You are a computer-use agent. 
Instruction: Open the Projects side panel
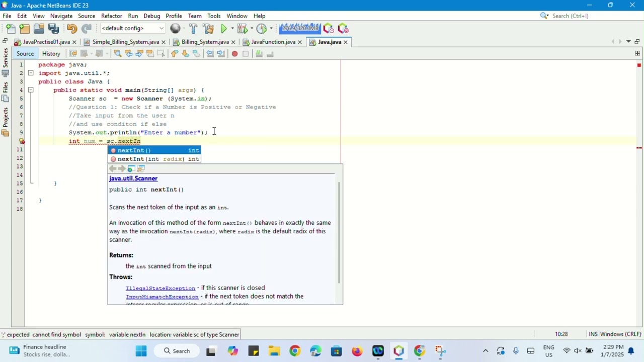[x=5, y=122]
